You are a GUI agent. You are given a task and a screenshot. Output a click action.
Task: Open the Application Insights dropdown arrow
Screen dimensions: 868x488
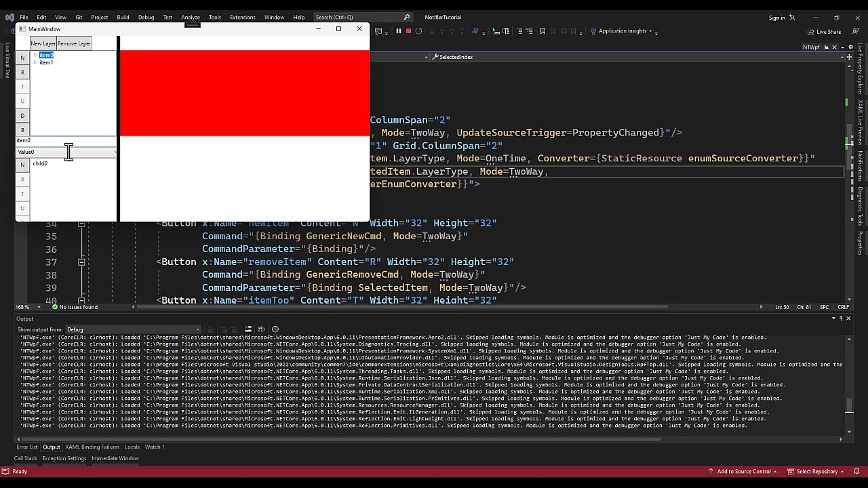[x=650, y=31]
